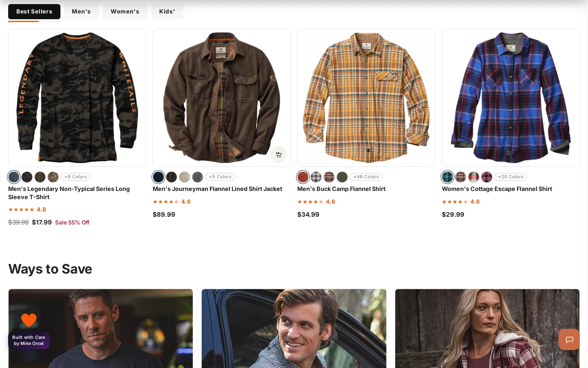Click the Sale 55% Off label
Viewport: 588px width, 368px height.
click(x=72, y=222)
